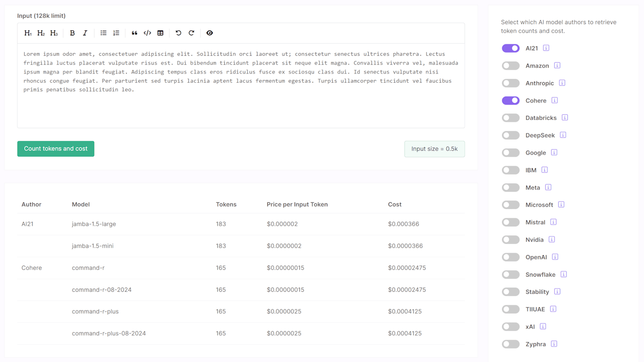
Task: Open info icon next to Mistral
Action: (x=553, y=222)
